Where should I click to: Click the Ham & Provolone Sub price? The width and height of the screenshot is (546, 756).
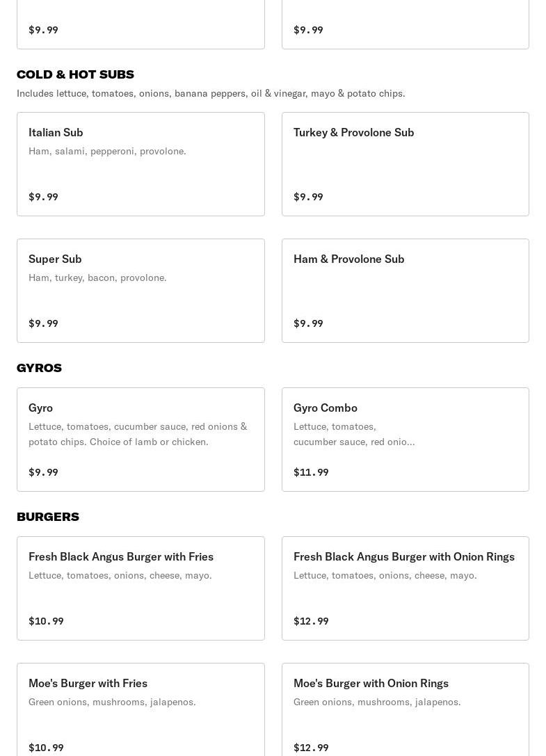click(x=308, y=323)
